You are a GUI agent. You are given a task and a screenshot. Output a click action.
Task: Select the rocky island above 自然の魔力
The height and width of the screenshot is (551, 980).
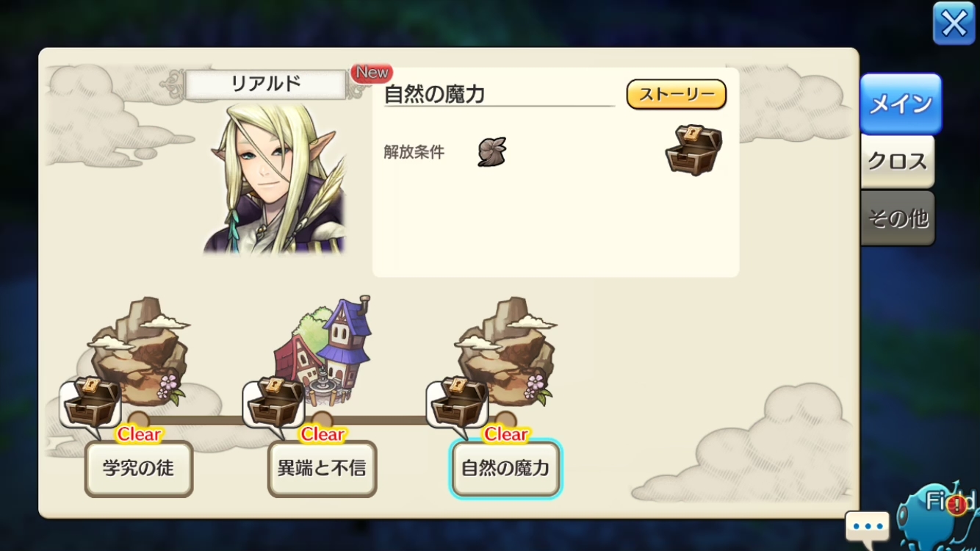tap(507, 351)
